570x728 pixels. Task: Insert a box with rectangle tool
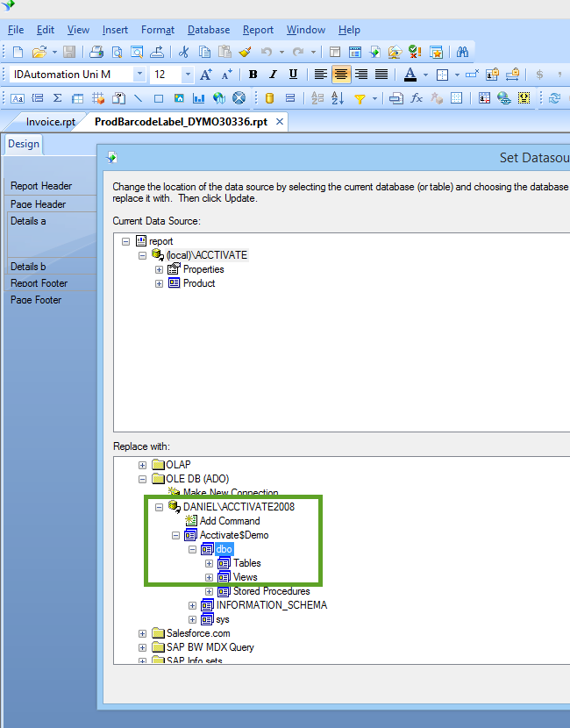click(x=159, y=98)
